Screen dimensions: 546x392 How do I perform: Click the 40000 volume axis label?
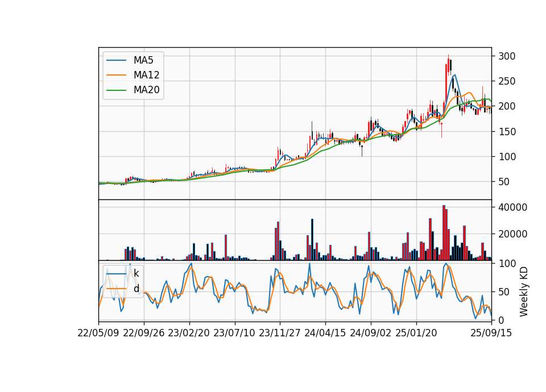[513, 207]
